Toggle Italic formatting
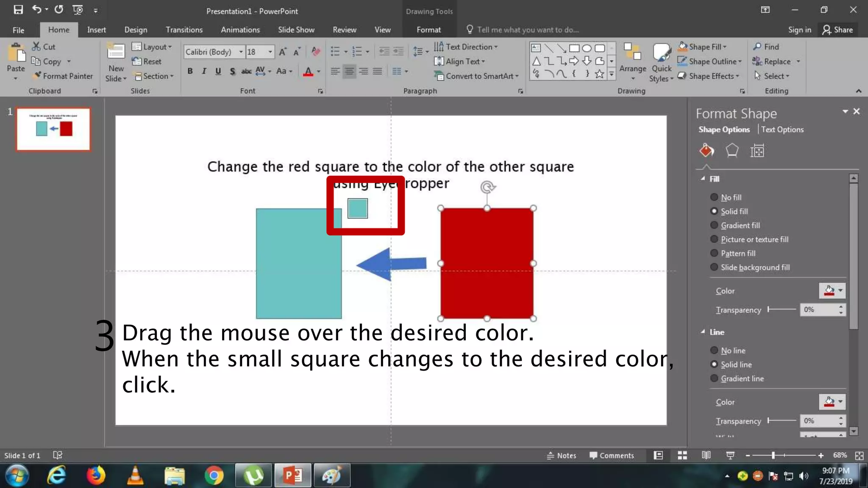The image size is (868, 488). click(x=204, y=71)
